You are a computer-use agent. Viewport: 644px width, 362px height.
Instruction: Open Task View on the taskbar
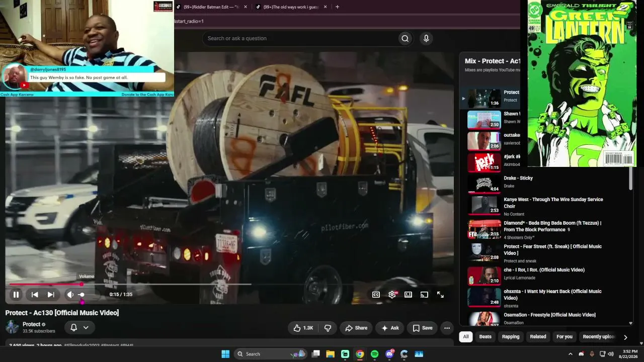(315, 354)
